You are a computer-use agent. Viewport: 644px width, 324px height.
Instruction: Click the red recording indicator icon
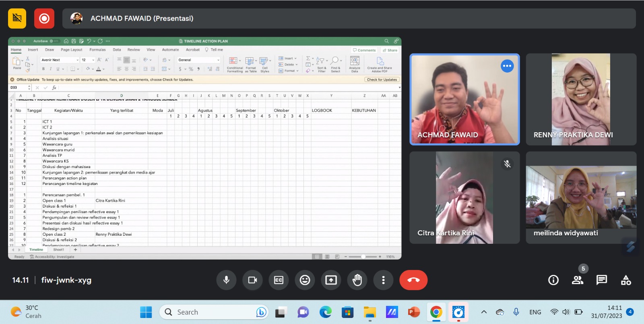point(44,19)
